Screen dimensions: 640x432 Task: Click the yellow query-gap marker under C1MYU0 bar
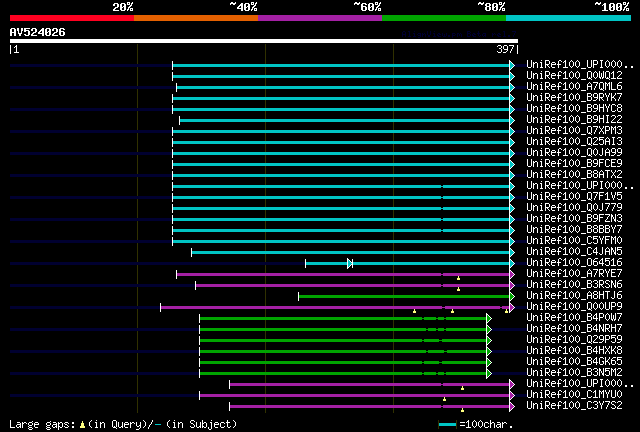pos(444,399)
